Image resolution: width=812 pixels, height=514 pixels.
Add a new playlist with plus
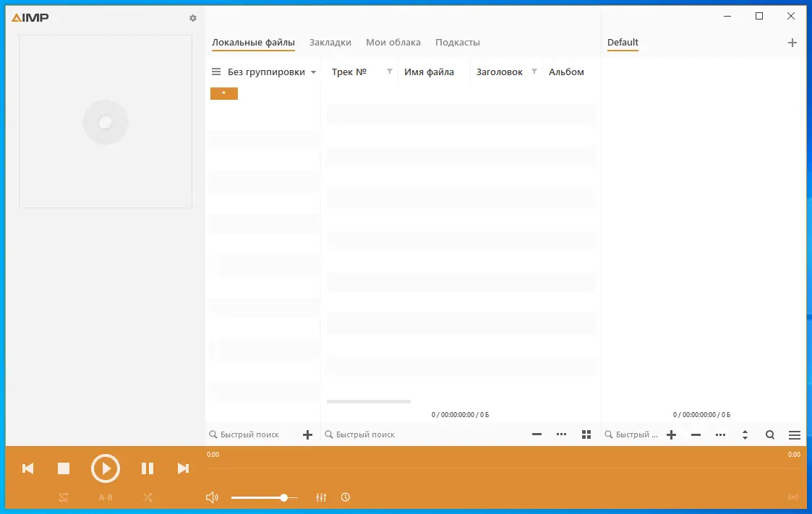pyautogui.click(x=792, y=43)
